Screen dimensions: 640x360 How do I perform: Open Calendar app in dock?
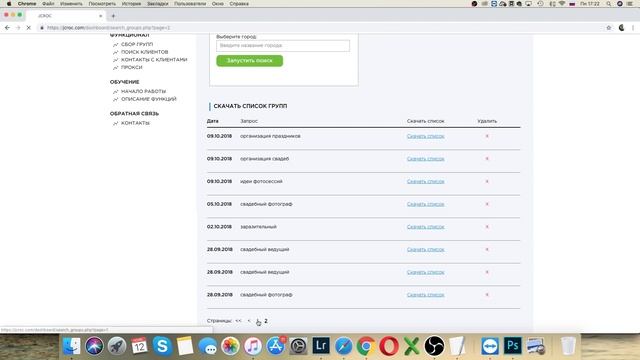pyautogui.click(x=140, y=346)
